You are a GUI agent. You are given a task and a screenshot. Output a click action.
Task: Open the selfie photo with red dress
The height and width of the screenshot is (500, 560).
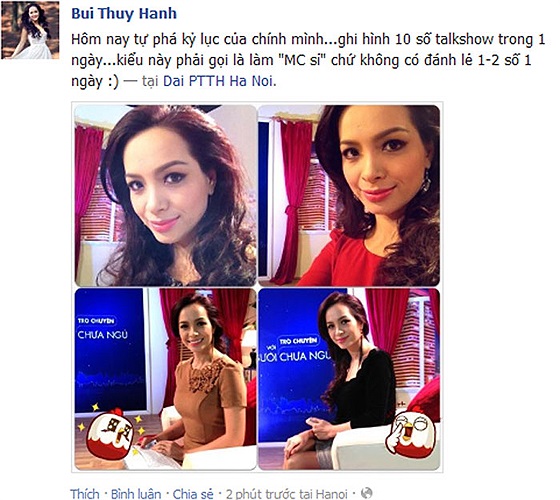[349, 196]
